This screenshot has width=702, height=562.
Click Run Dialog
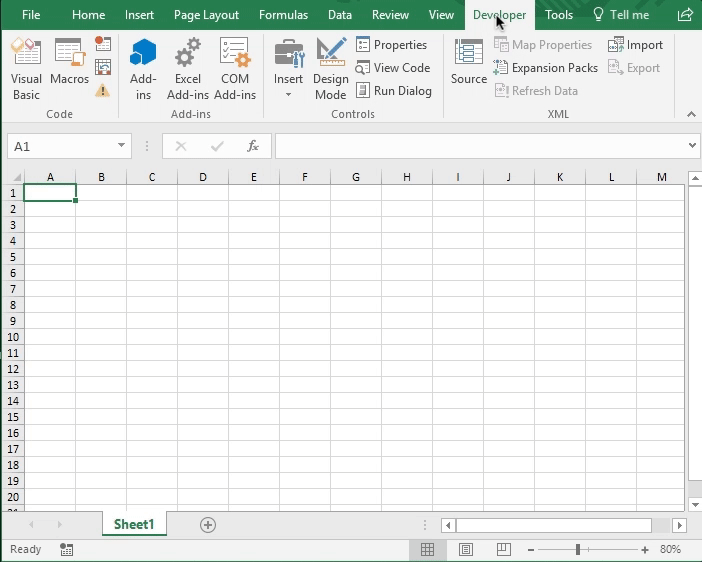coord(394,91)
